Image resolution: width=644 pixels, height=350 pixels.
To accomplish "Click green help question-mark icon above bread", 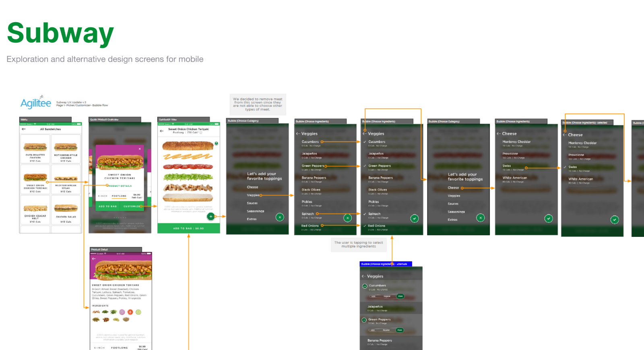I will (x=217, y=143).
